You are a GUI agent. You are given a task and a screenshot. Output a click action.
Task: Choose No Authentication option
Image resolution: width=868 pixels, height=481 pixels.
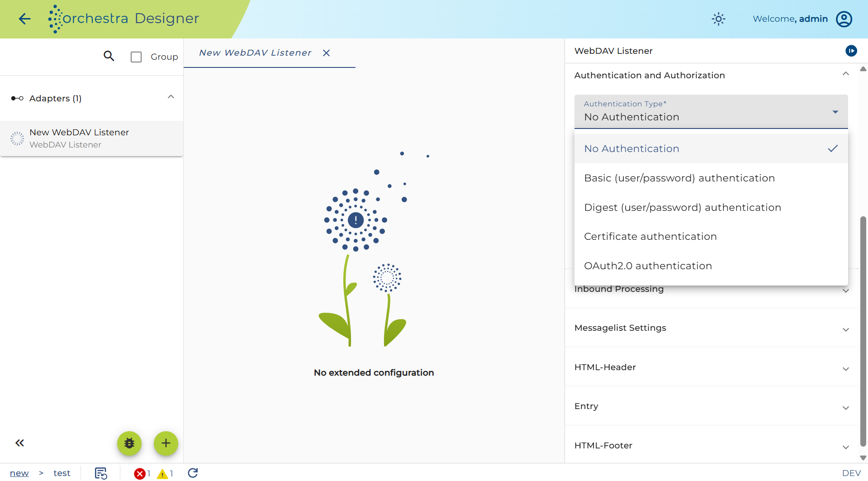pyautogui.click(x=711, y=148)
